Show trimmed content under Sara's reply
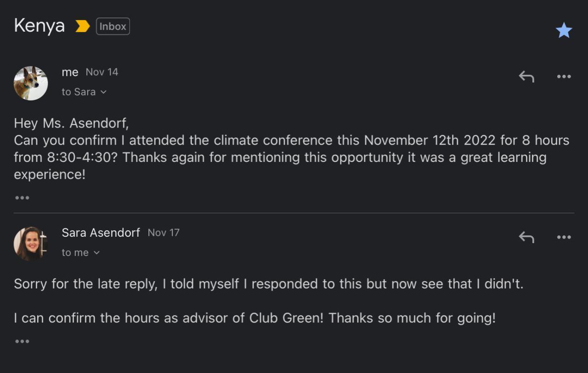Screen dimensions: 588x373 point(22,341)
